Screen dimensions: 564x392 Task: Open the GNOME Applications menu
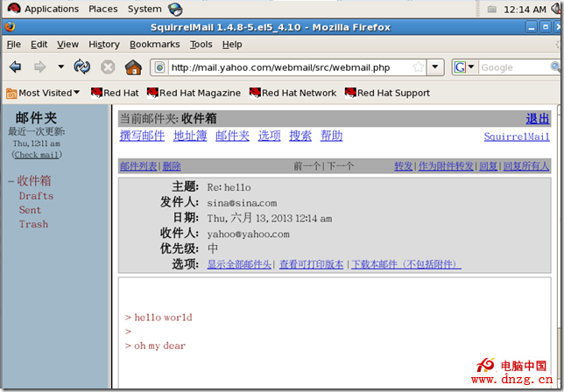coord(52,9)
